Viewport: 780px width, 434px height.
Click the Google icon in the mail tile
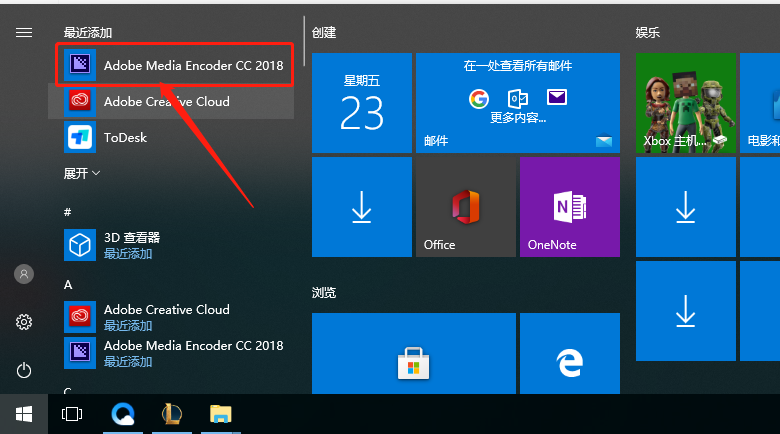[x=479, y=99]
